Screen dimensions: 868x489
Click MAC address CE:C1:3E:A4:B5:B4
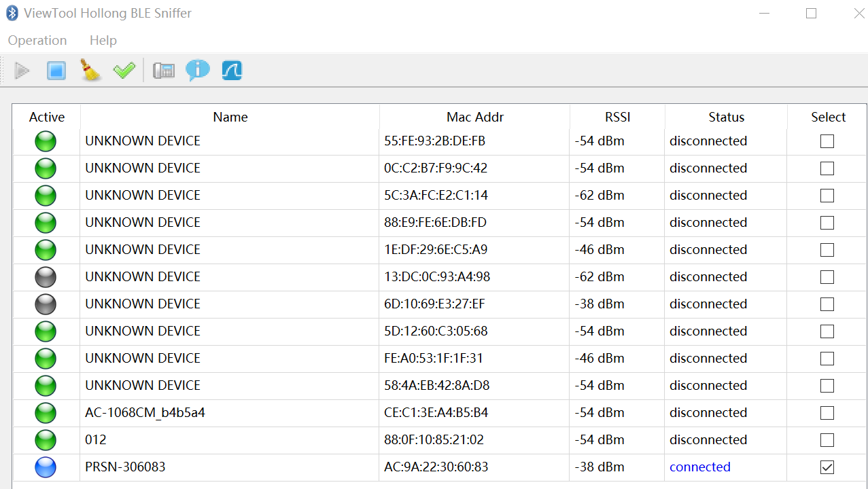[436, 413]
